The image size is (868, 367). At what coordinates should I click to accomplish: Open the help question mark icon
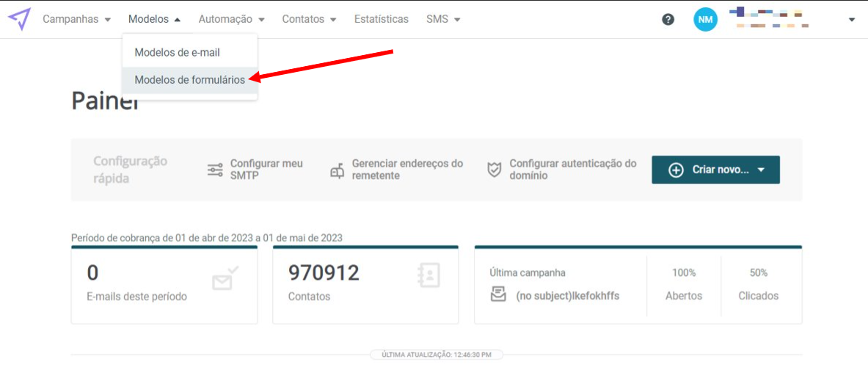(x=668, y=19)
